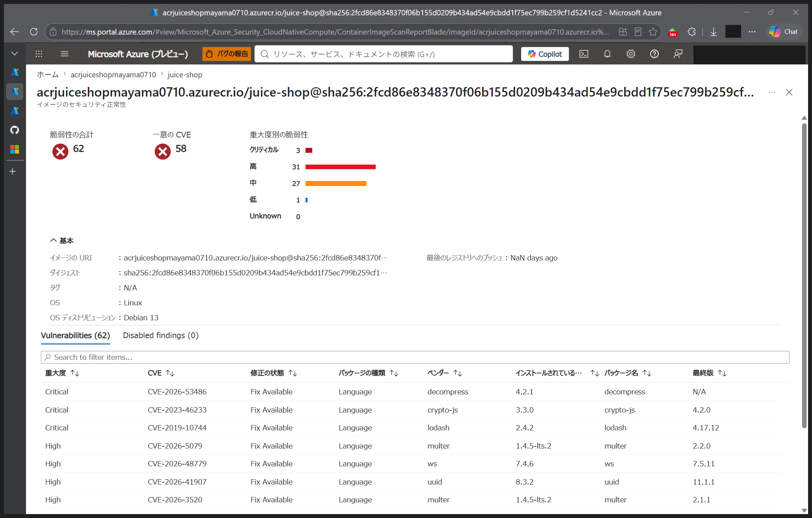Open juice-shop breadcrumb link
This screenshot has width=812, height=518.
185,74
